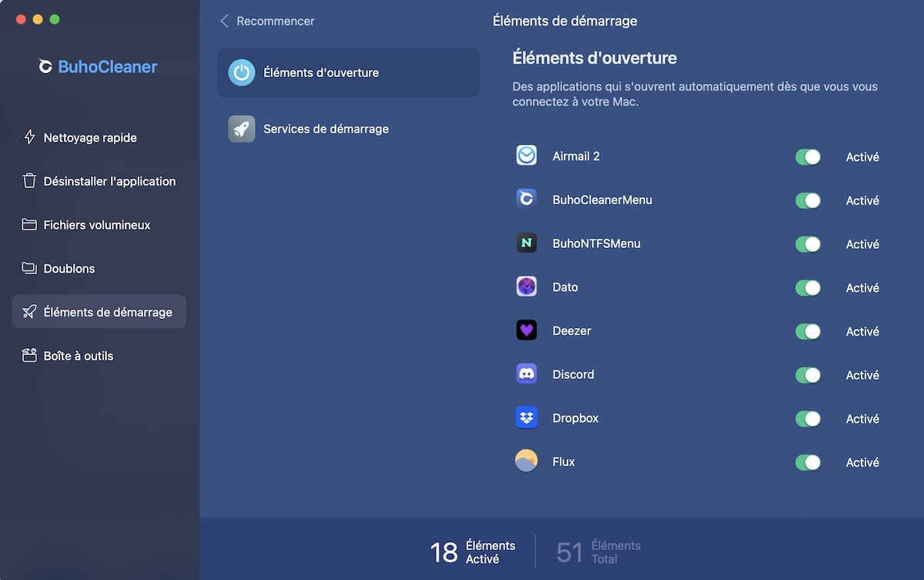Go to Fichiers volumineux

pos(99,225)
